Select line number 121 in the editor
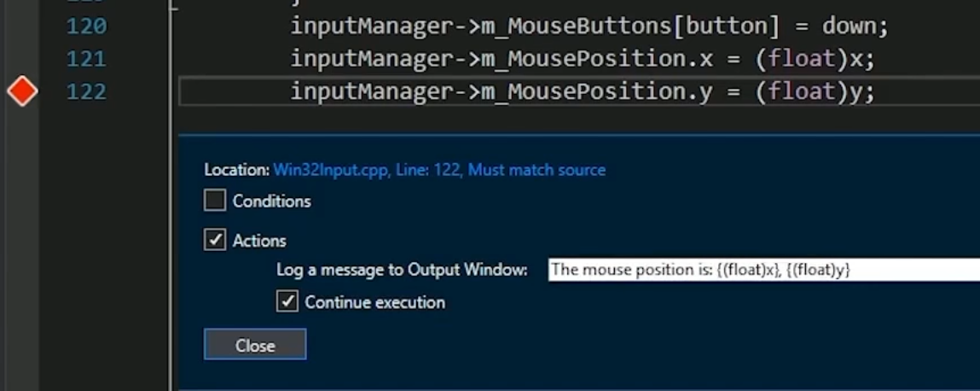The image size is (980, 391). pos(86,59)
